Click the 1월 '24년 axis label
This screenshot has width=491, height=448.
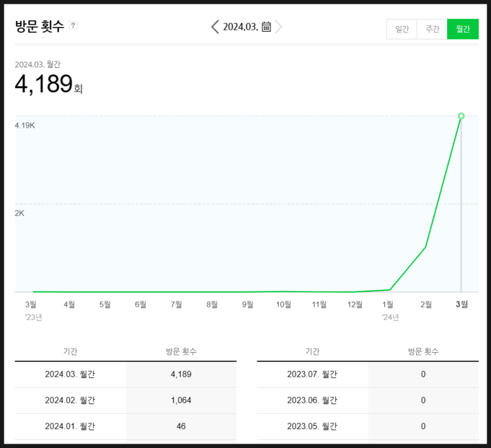[389, 311]
